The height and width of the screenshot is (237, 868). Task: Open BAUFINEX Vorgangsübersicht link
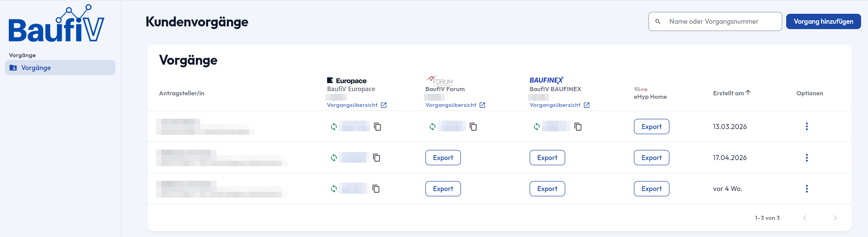click(555, 105)
